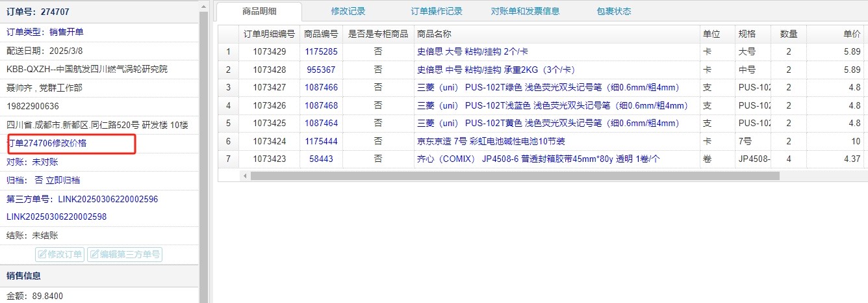Click the 修改订单 button

pyautogui.click(x=60, y=254)
